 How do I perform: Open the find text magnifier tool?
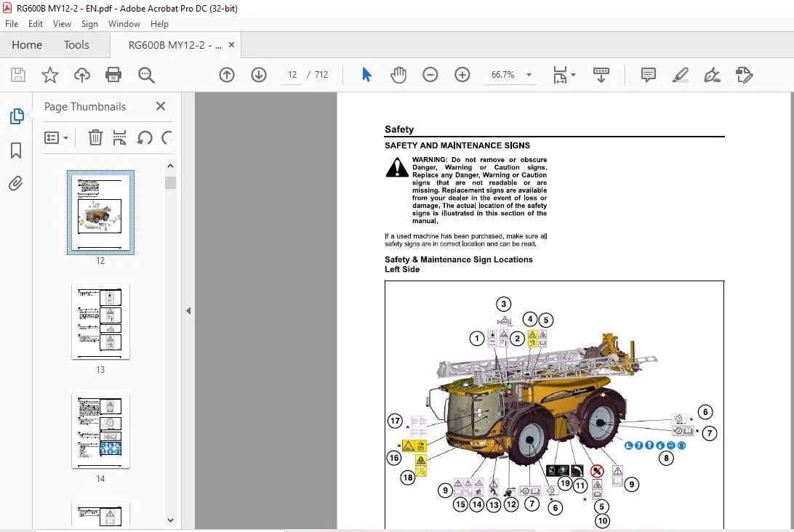point(146,75)
